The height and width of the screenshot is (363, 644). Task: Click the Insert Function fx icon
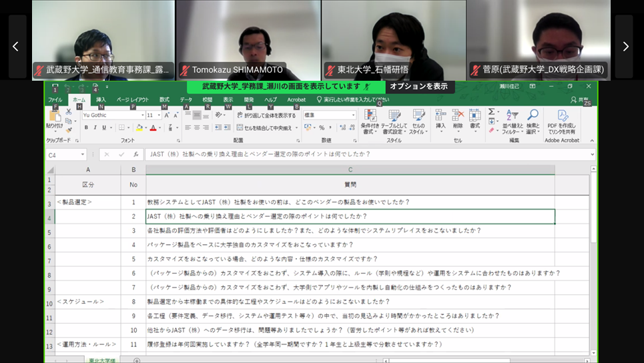[135, 155]
